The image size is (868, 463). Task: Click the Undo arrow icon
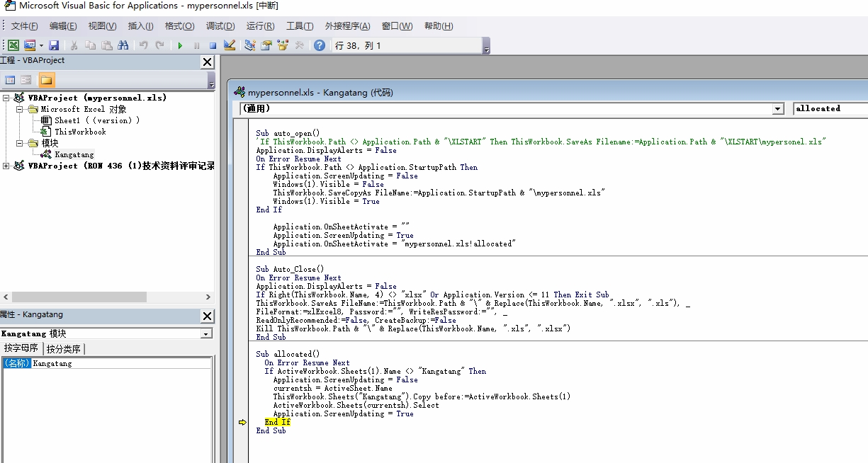[143, 45]
